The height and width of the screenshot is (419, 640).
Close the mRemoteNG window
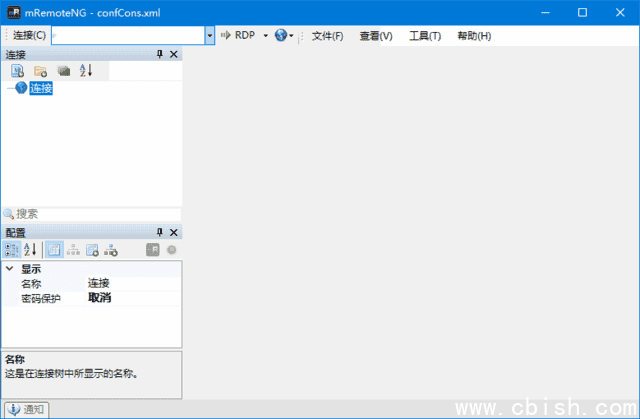click(620, 13)
